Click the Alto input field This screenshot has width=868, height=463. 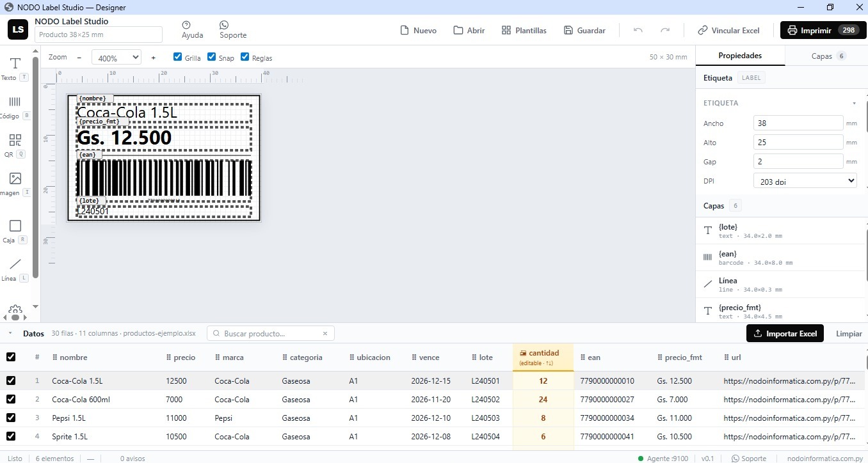[798, 142]
